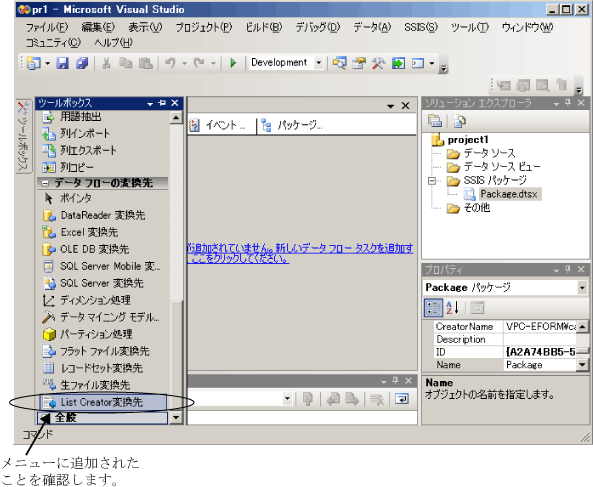Image resolution: width=593 pixels, height=487 pixels.
Task: Click Properties icon in Solution Explorer toolbar
Action: click(x=435, y=121)
